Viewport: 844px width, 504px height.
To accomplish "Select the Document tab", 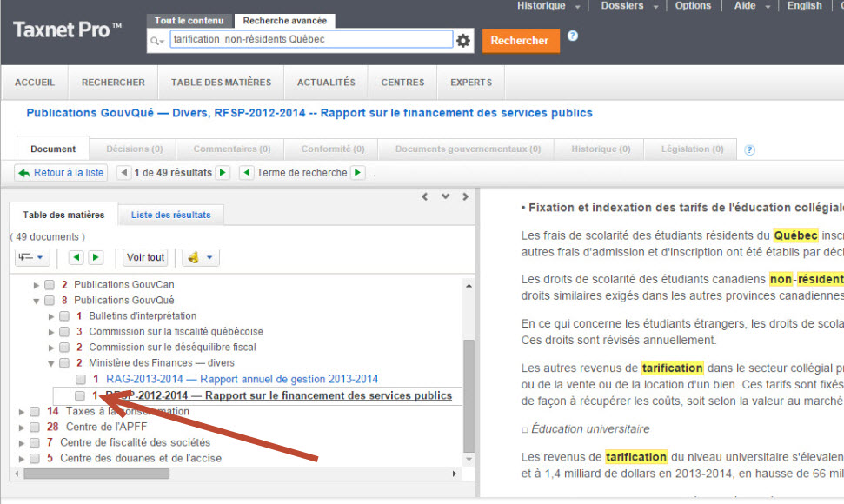I will [53, 149].
